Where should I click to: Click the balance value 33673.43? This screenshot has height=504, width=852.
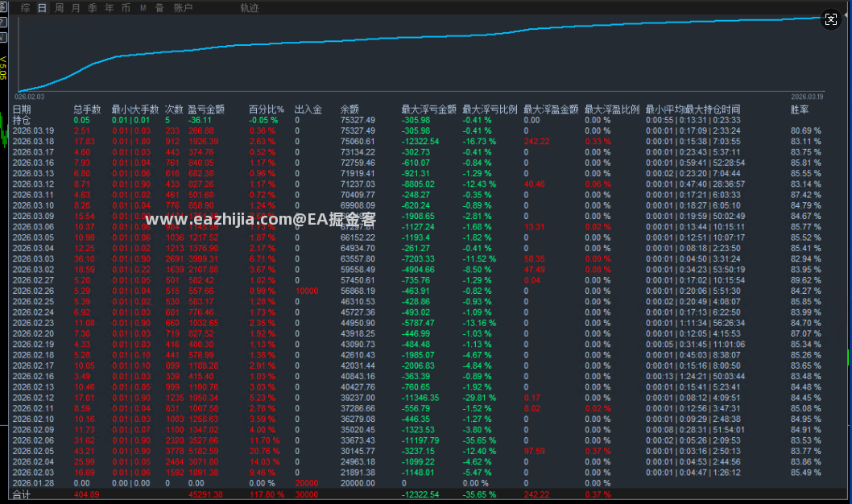(x=358, y=440)
